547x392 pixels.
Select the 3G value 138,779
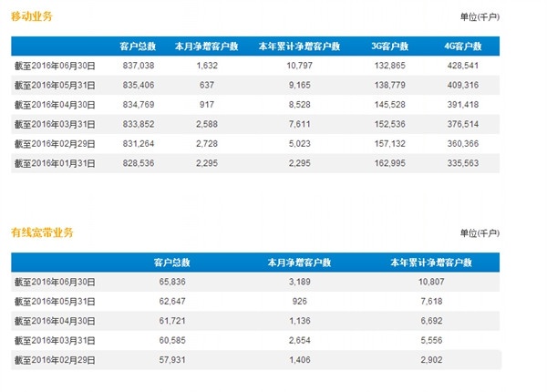(390, 85)
